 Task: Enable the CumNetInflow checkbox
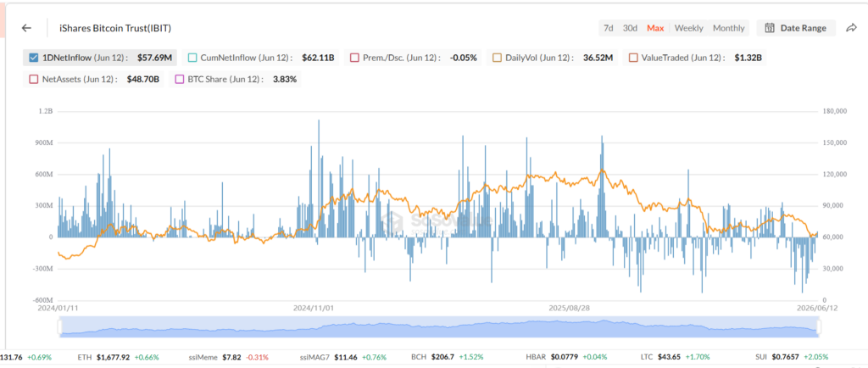click(192, 57)
